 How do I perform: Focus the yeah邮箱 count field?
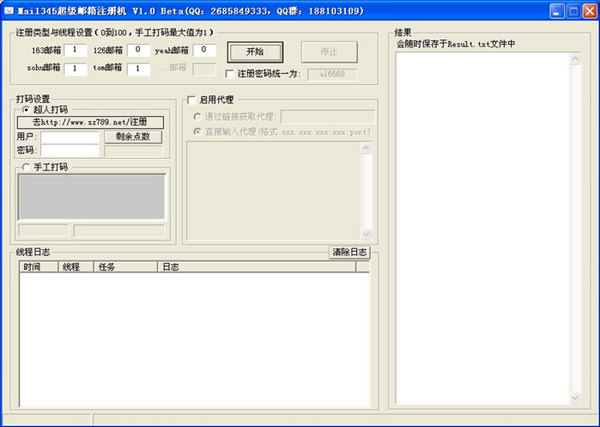pyautogui.click(x=204, y=49)
